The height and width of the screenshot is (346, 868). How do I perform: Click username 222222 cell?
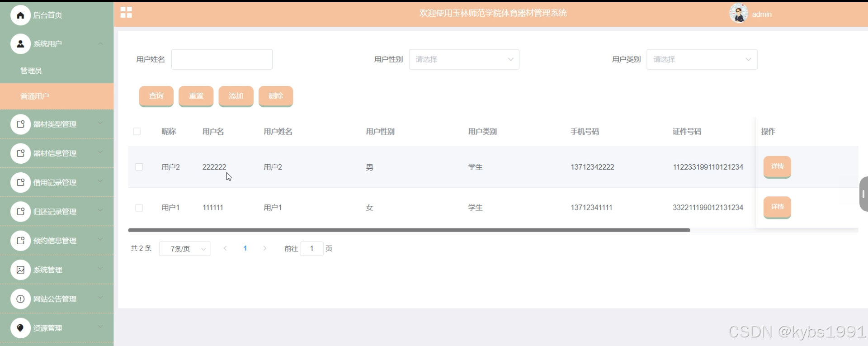214,167
